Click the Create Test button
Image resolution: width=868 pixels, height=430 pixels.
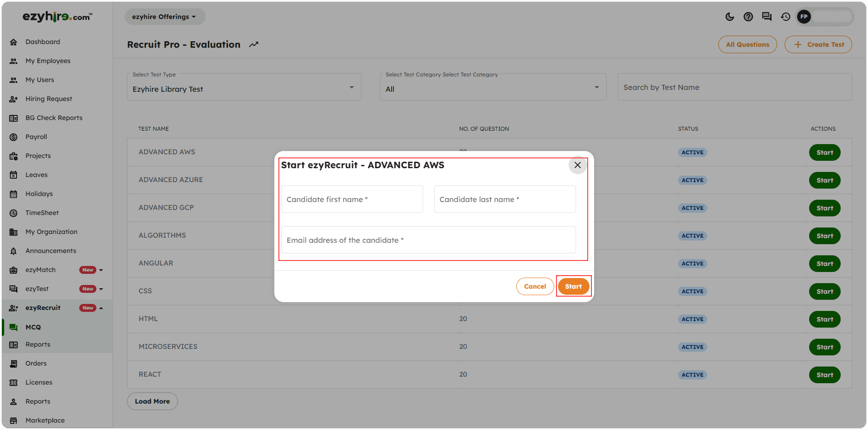[x=818, y=44]
